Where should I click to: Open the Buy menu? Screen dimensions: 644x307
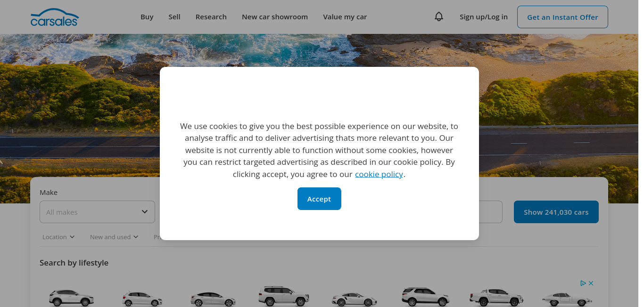tap(147, 17)
